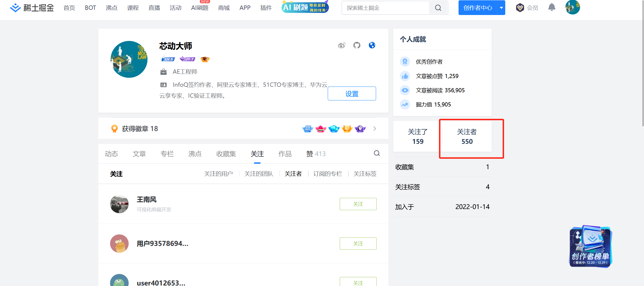This screenshot has height=286, width=644.
Task: Open AI刷题 nav item
Action: click(x=200, y=8)
